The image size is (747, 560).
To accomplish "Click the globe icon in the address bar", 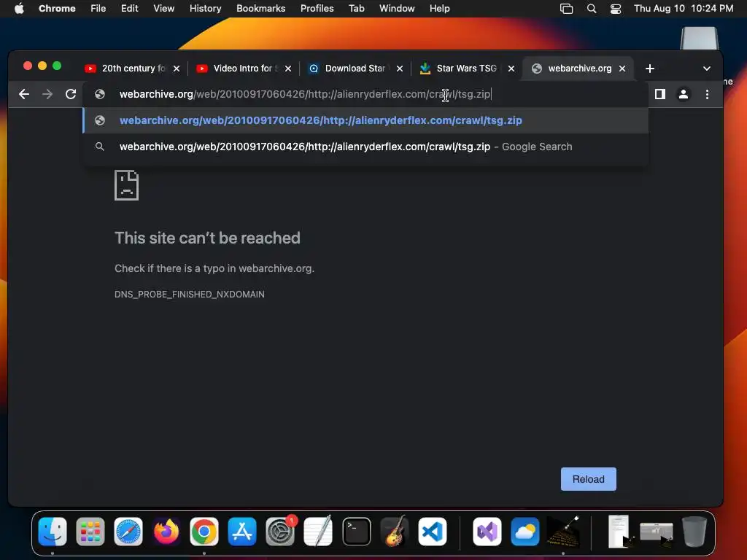I will click(99, 94).
